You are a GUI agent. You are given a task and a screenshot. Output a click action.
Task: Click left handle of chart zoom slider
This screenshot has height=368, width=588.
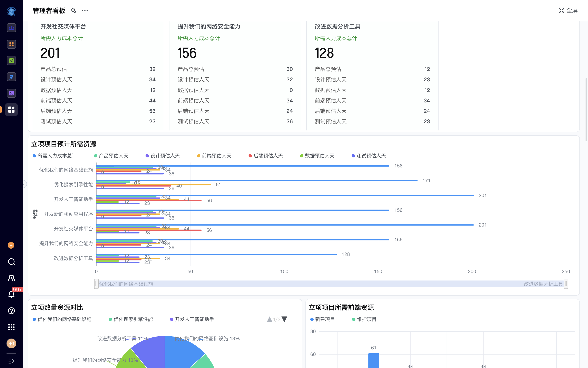tap(96, 284)
